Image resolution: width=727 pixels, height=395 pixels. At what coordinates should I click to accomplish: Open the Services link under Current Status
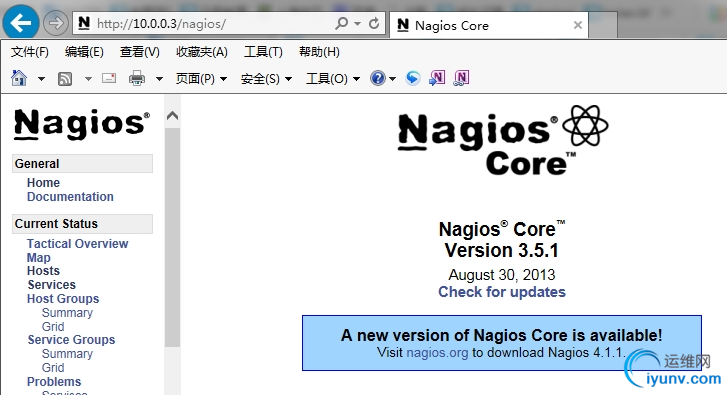click(x=51, y=285)
